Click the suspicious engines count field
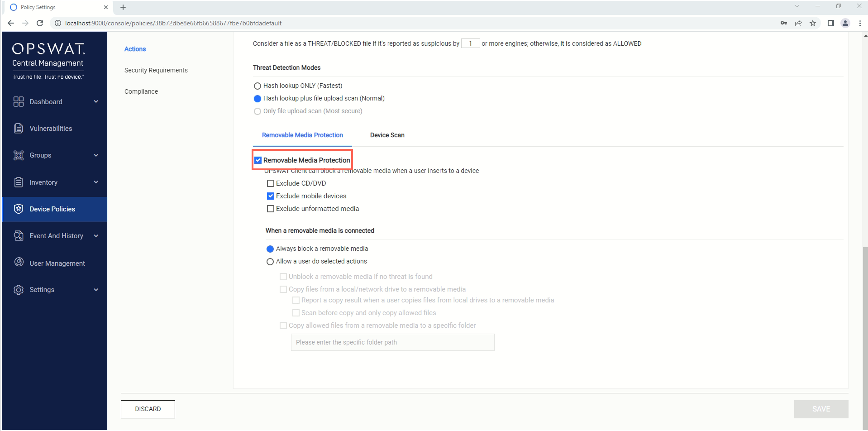868x431 pixels. [471, 43]
